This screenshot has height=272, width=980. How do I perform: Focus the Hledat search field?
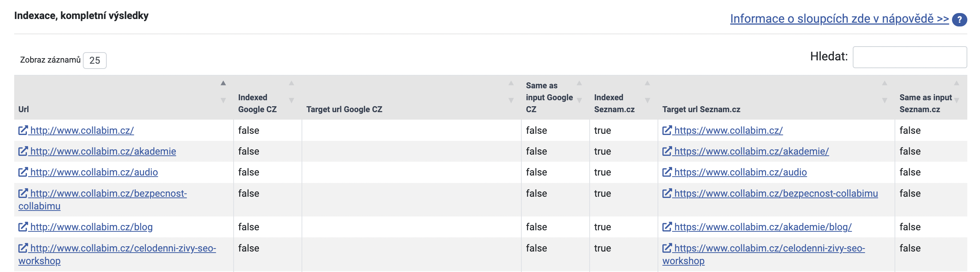click(909, 57)
